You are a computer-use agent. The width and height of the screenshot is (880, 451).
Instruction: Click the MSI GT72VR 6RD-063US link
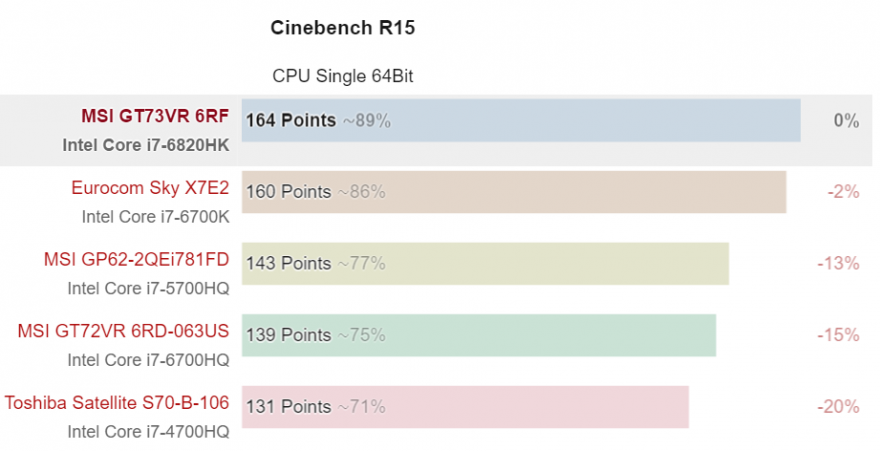124,332
